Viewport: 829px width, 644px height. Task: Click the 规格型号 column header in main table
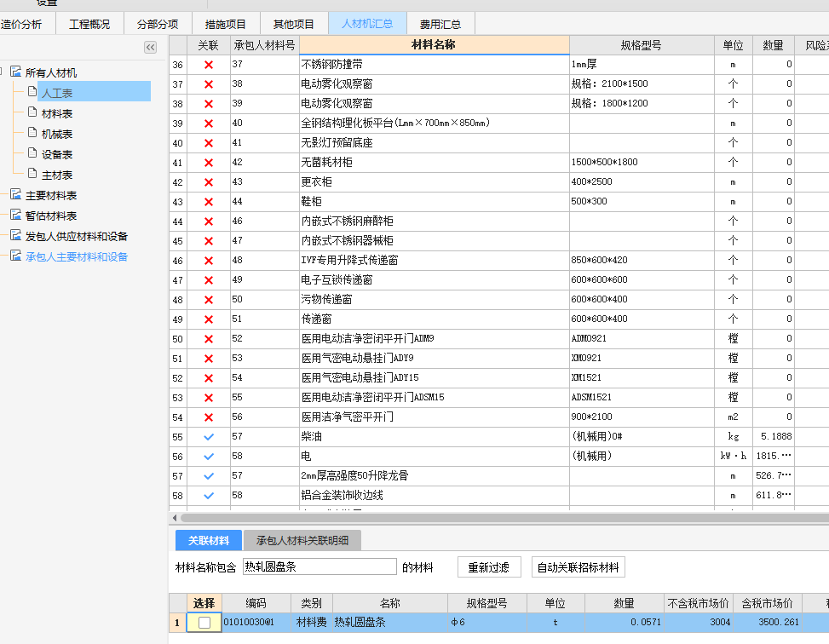coord(642,45)
